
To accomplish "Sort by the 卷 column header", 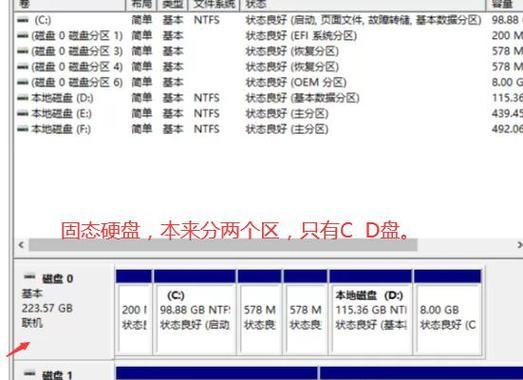I will pyautogui.click(x=69, y=4).
